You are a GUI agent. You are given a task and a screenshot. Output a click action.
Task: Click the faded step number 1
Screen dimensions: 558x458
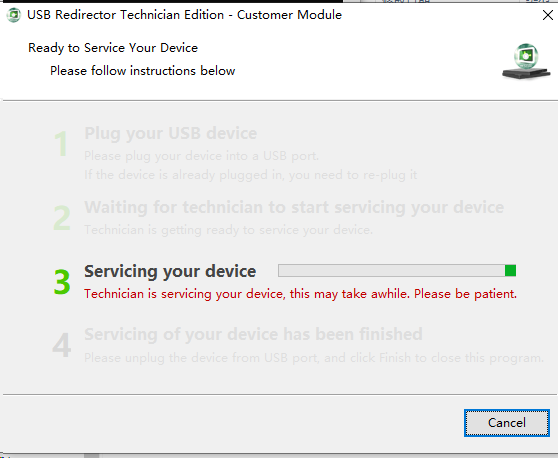point(61,143)
